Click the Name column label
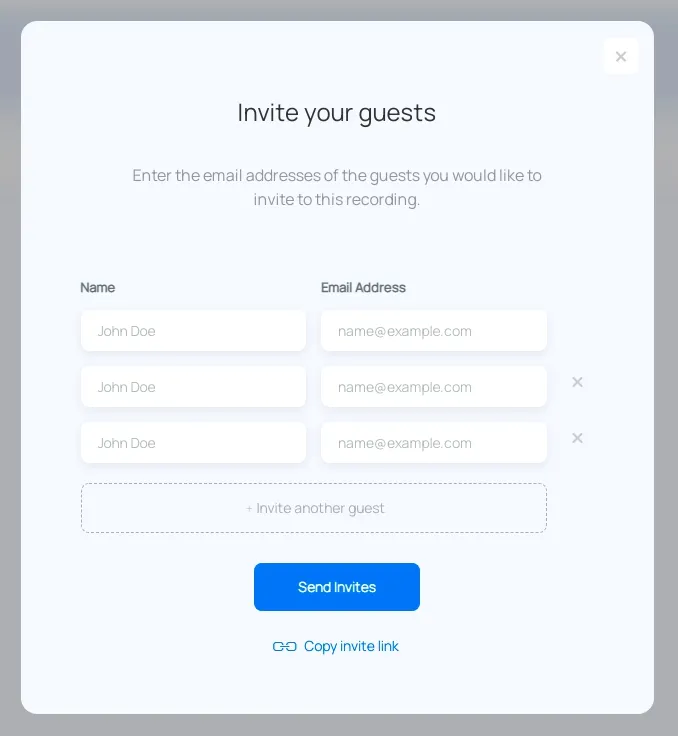Image resolution: width=678 pixels, height=736 pixels. [98, 288]
